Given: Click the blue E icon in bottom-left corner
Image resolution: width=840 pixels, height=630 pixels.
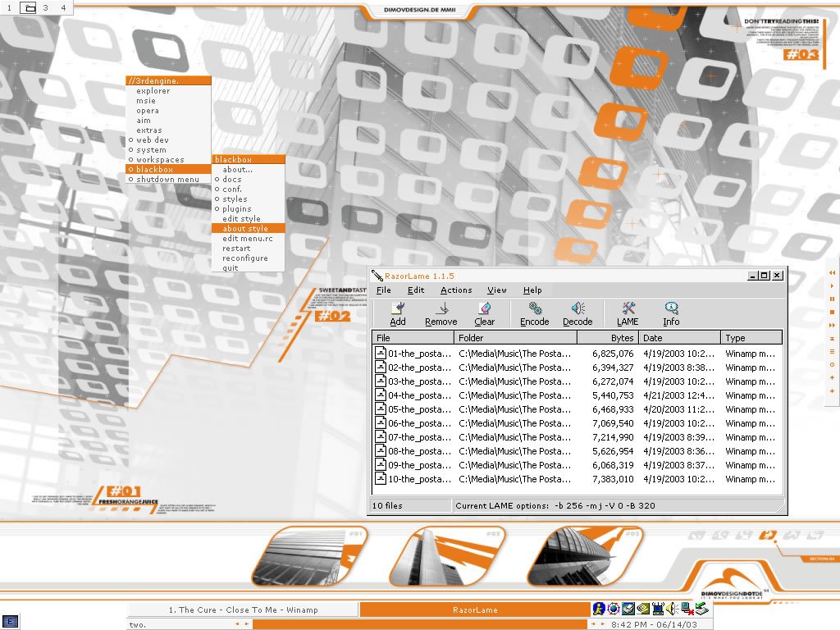Looking at the screenshot, I should point(10,622).
